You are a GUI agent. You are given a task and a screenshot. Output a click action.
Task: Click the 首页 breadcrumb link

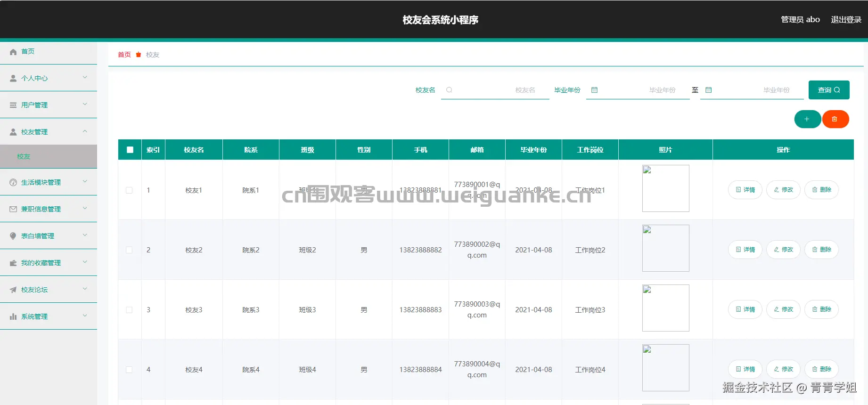124,55
